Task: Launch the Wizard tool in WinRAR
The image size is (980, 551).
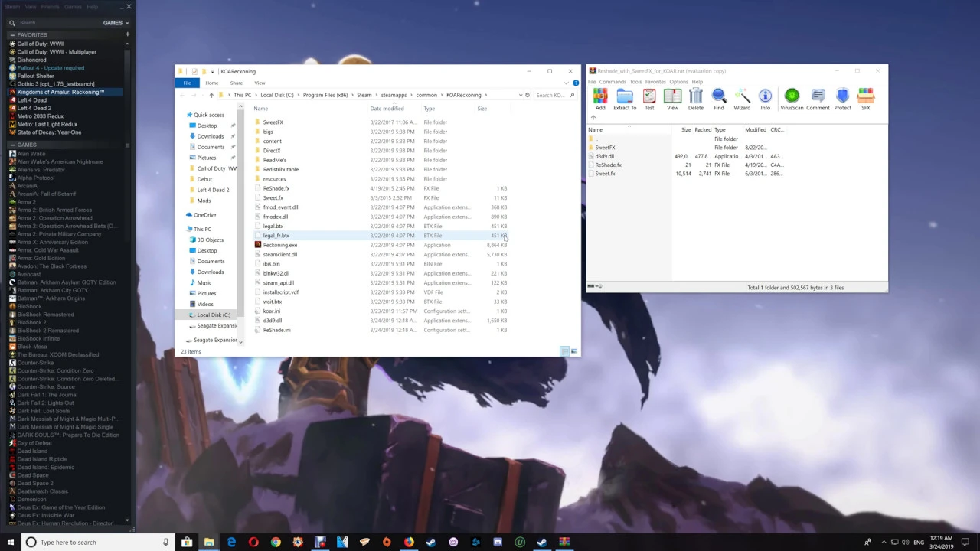Action: tap(742, 99)
